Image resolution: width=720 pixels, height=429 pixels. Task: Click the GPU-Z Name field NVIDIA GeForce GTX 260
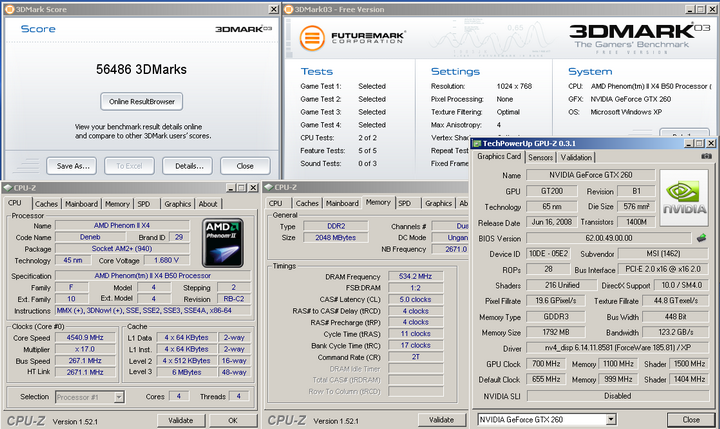pos(591,175)
